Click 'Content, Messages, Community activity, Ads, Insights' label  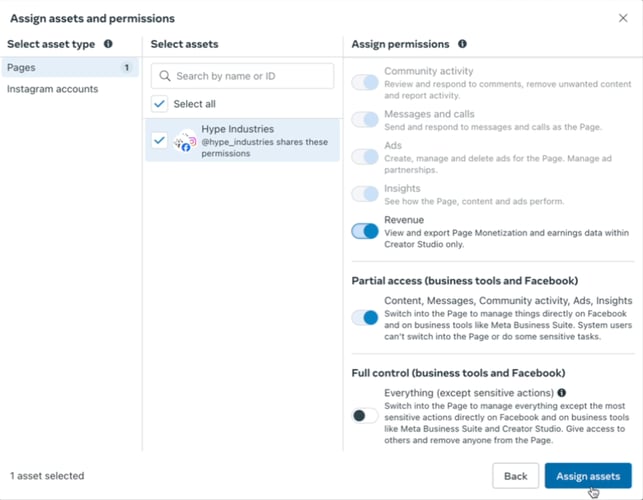click(x=508, y=301)
